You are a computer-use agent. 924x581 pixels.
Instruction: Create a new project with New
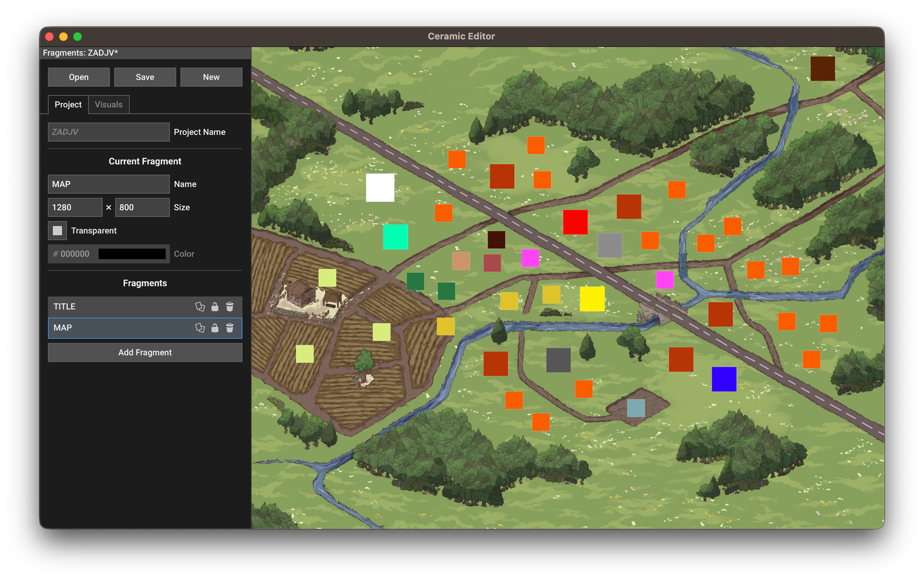pyautogui.click(x=211, y=77)
